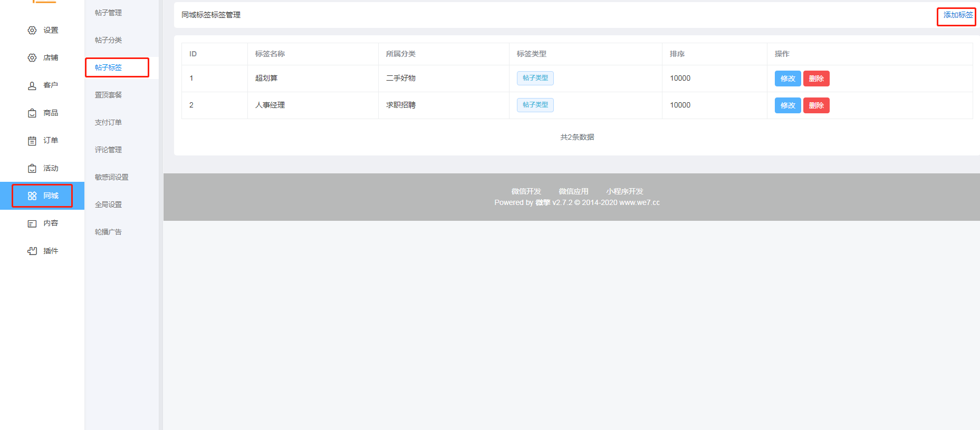Select 同城 in the main sidebar
The height and width of the screenshot is (430, 980).
pos(42,196)
